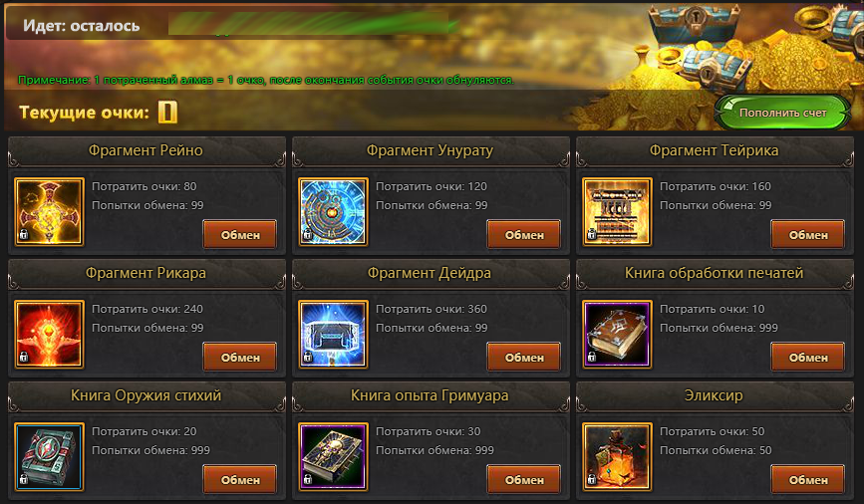Click Обмен for Фрагмент Тейрика
864x504 pixels.
click(808, 235)
